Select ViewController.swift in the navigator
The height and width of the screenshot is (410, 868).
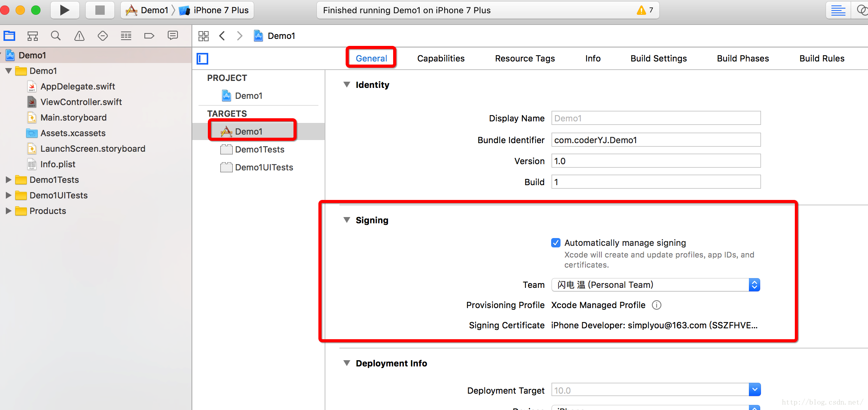[x=81, y=102]
